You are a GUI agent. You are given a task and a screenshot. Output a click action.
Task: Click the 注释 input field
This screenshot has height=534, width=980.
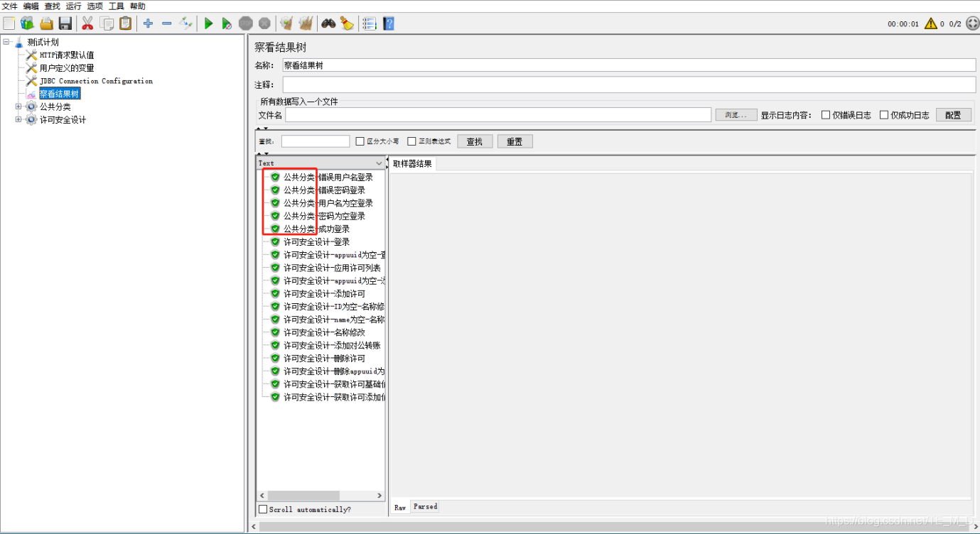pos(629,85)
